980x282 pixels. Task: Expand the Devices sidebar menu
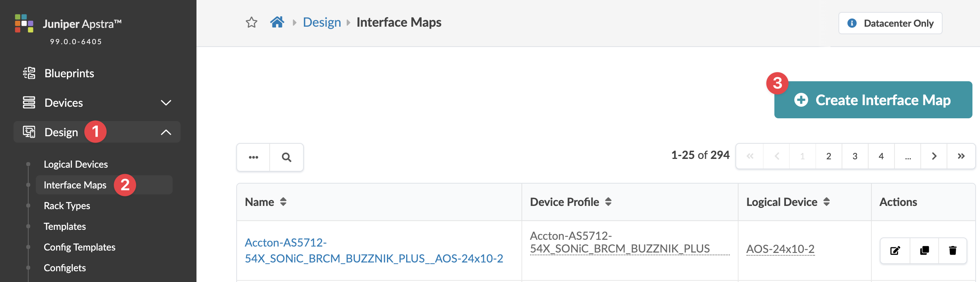click(166, 103)
